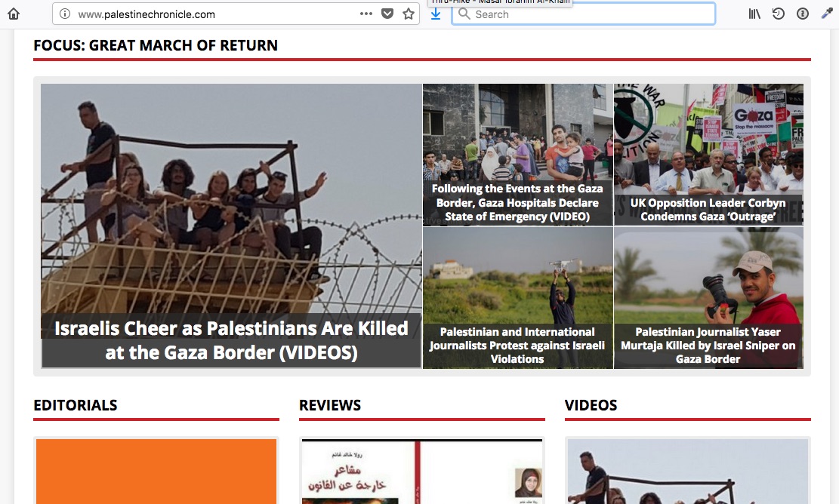Open the page actions three-dots menu
839x504 pixels.
[366, 14]
